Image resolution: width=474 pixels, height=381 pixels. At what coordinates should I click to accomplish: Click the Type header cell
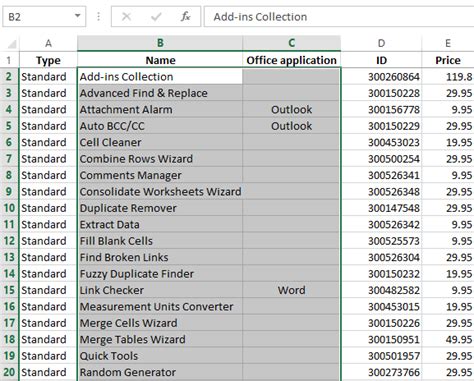pyautogui.click(x=48, y=60)
